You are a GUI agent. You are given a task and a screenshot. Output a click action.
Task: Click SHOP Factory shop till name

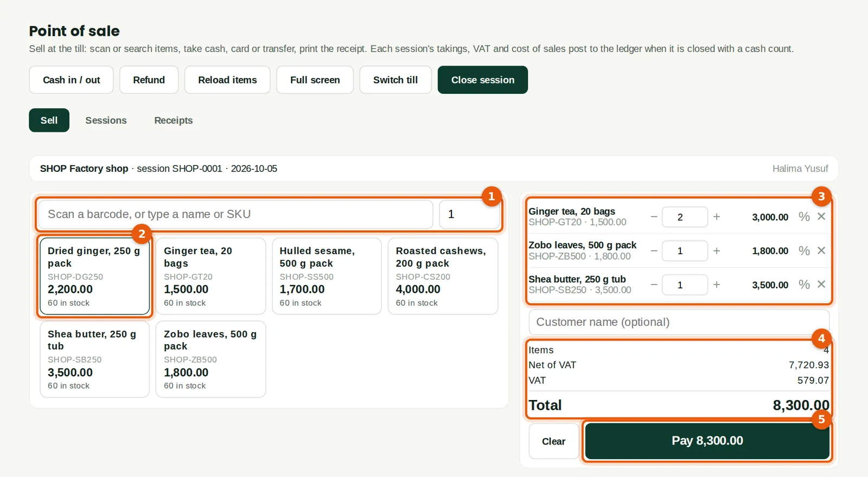84,169
